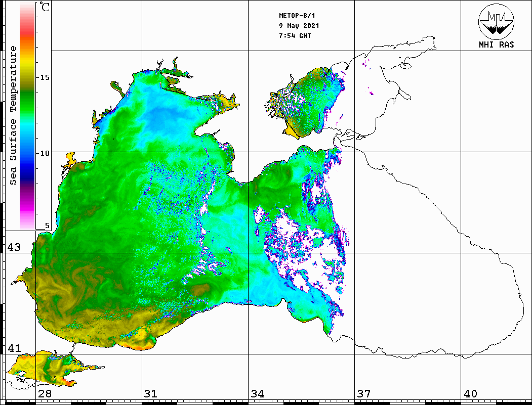The width and height of the screenshot is (532, 405).
Task: Click the 'Sea Surface Temperature' legend title
Action: coord(13,115)
